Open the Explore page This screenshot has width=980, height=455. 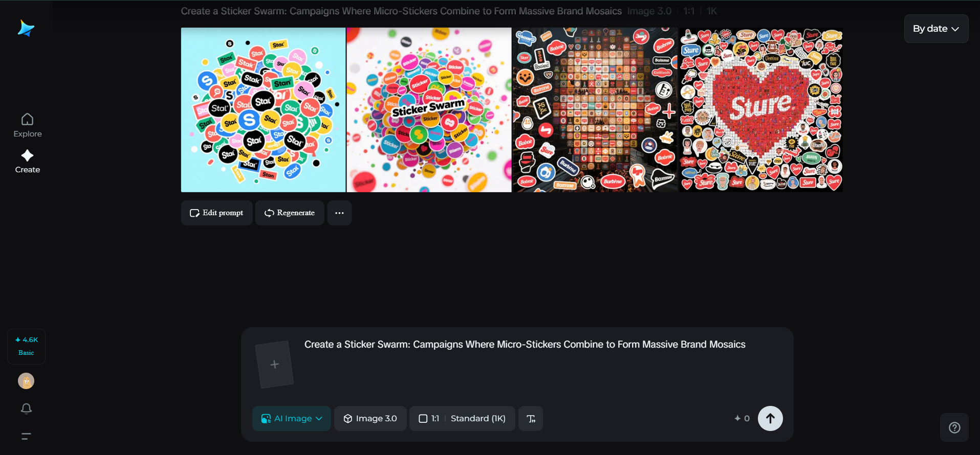pos(28,125)
